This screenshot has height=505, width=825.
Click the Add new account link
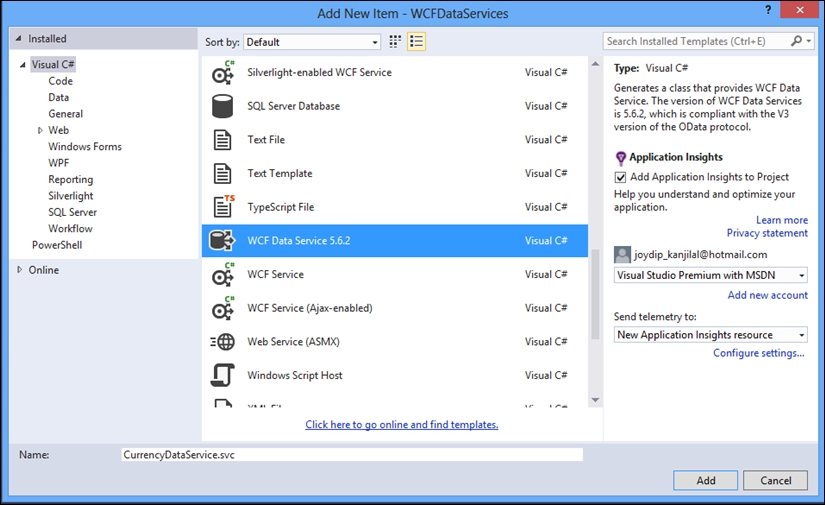coord(768,295)
